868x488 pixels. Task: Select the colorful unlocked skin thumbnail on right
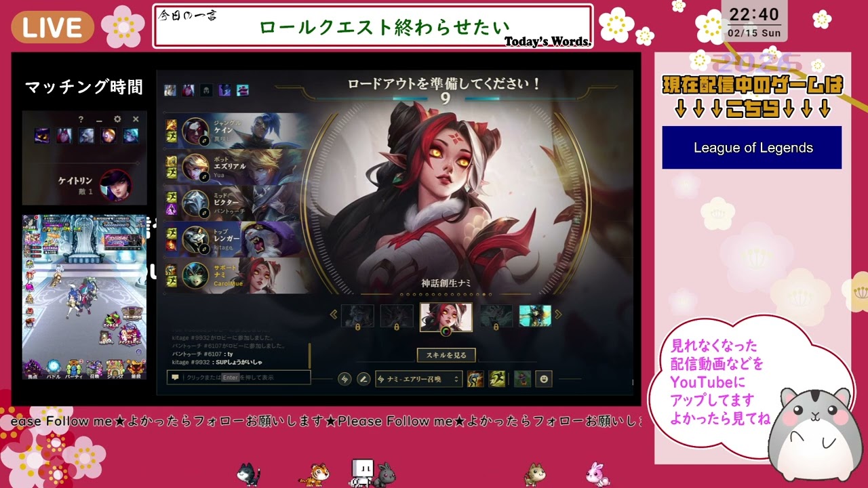[x=535, y=316]
